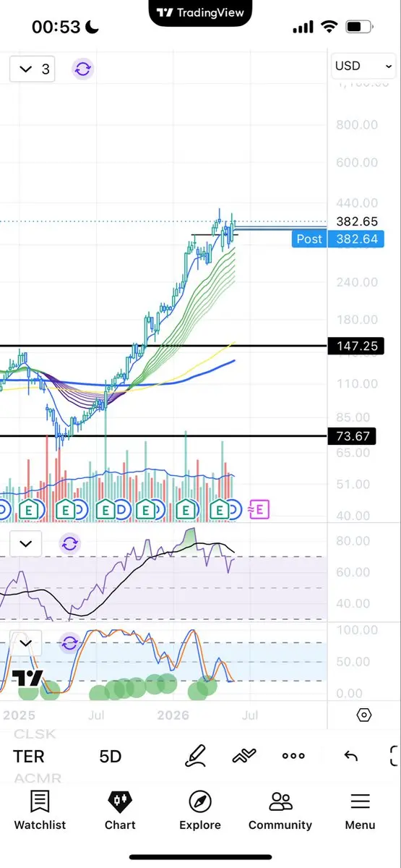Switch to the Chart tab

[x=120, y=810]
